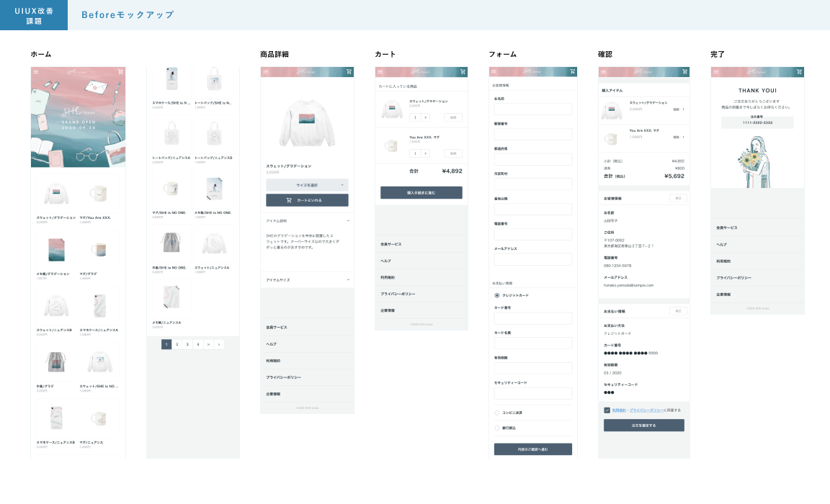Tap cart icon in カート screen header

(463, 72)
